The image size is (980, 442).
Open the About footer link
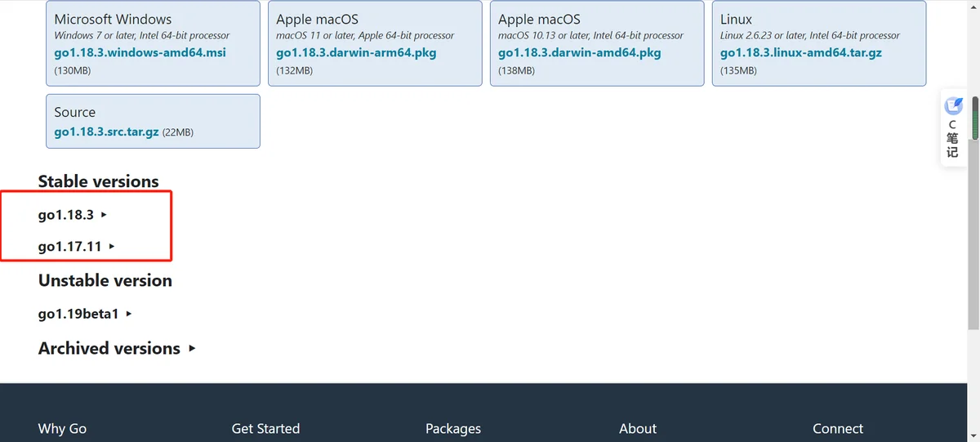(x=638, y=428)
